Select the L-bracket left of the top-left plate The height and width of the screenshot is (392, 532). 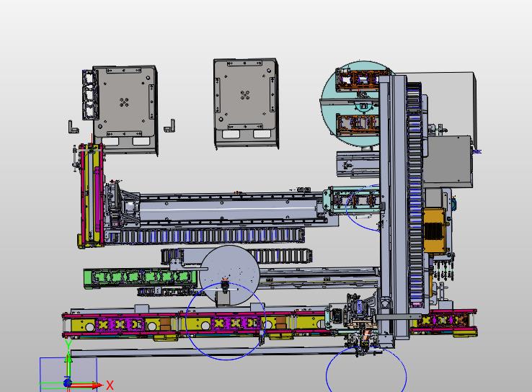pos(73,127)
